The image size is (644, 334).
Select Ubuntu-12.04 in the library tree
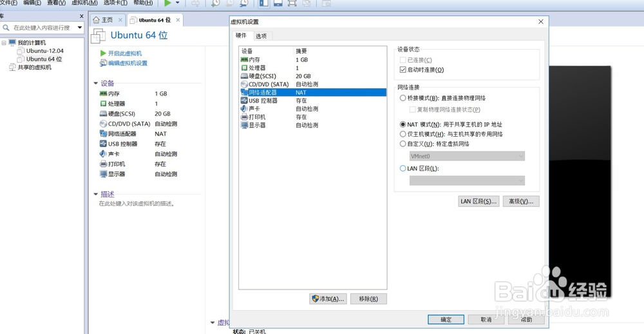45,51
